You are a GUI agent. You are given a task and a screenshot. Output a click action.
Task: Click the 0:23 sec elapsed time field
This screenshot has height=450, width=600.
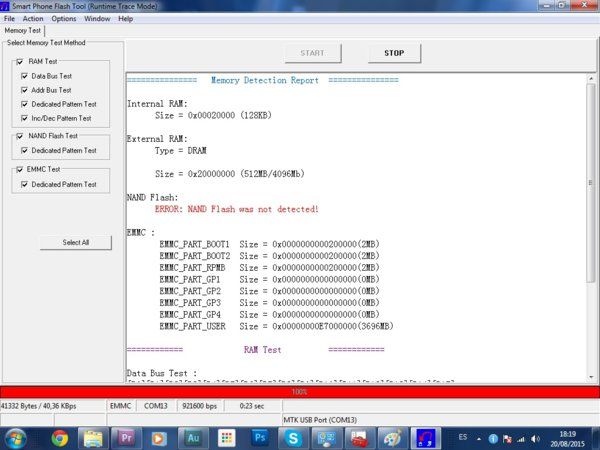coord(252,406)
